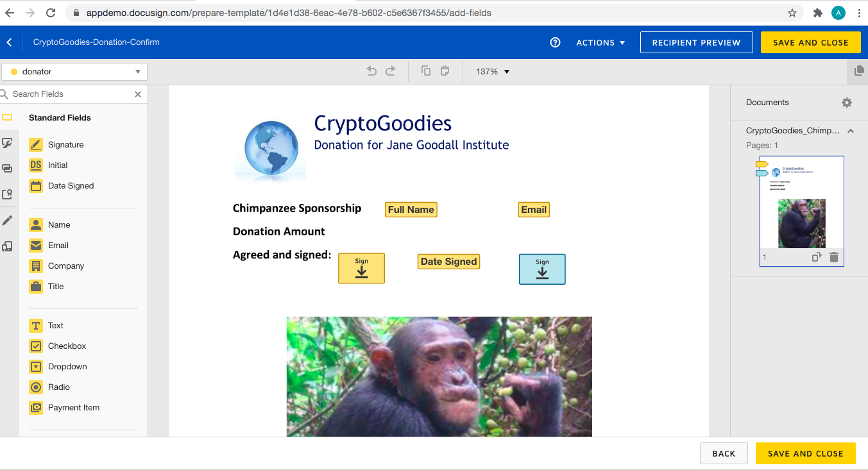This screenshot has width=868, height=470.
Task: Clear the Search Fields box
Action: click(x=138, y=94)
